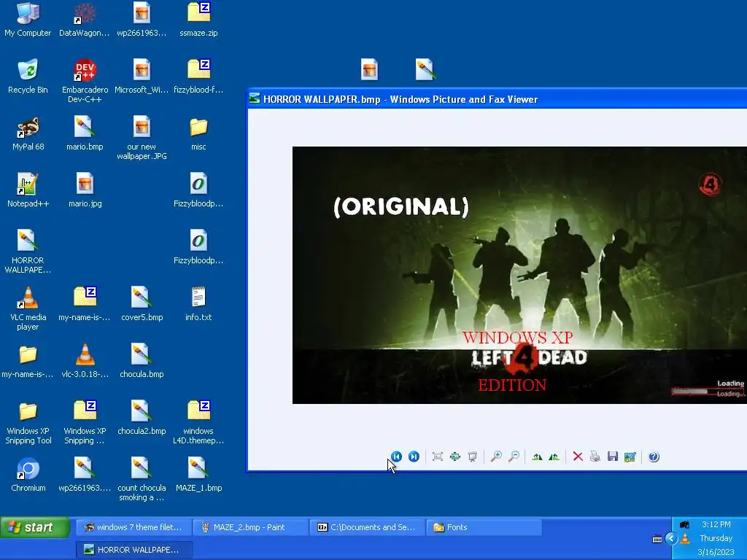Select the misc folder icon

point(198,133)
